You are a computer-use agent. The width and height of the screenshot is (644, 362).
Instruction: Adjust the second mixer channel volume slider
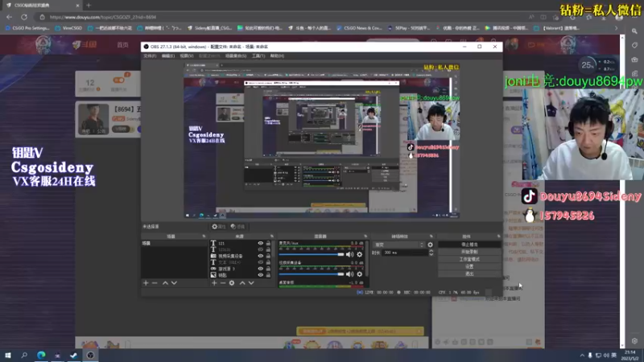click(x=312, y=274)
